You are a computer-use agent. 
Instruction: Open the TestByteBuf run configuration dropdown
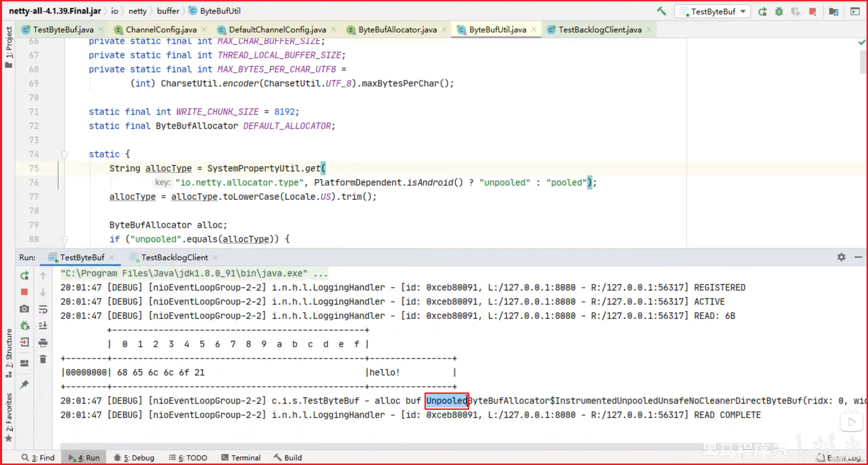click(712, 12)
